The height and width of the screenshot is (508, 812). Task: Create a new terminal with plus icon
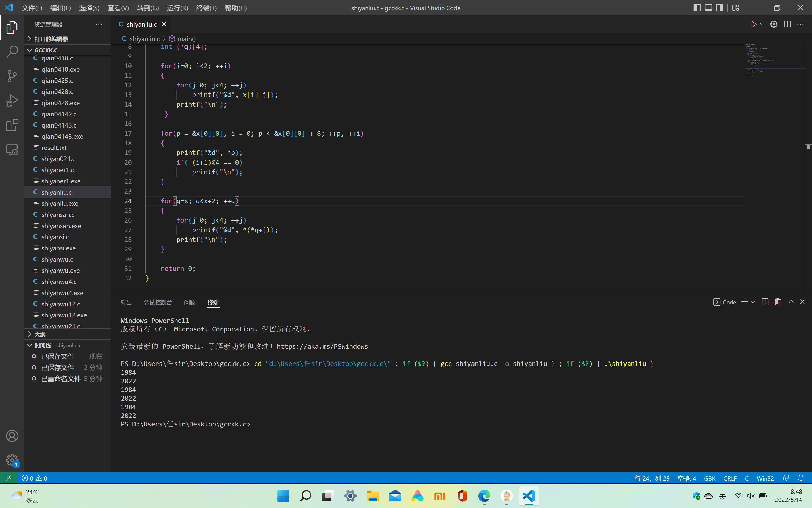point(744,302)
